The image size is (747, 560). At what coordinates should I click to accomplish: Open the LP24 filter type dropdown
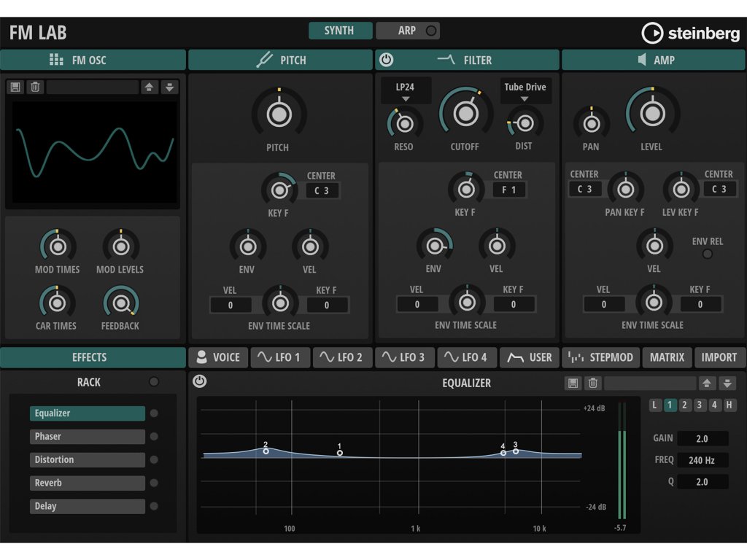coord(406,91)
